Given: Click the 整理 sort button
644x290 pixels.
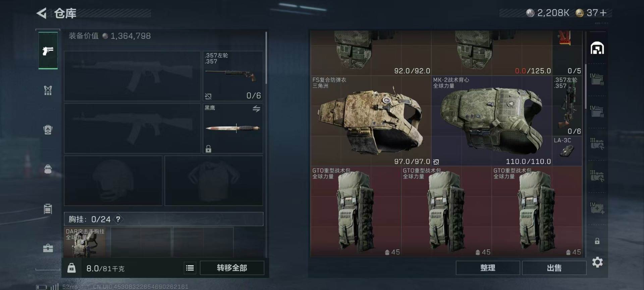Looking at the screenshot, I should [488, 268].
